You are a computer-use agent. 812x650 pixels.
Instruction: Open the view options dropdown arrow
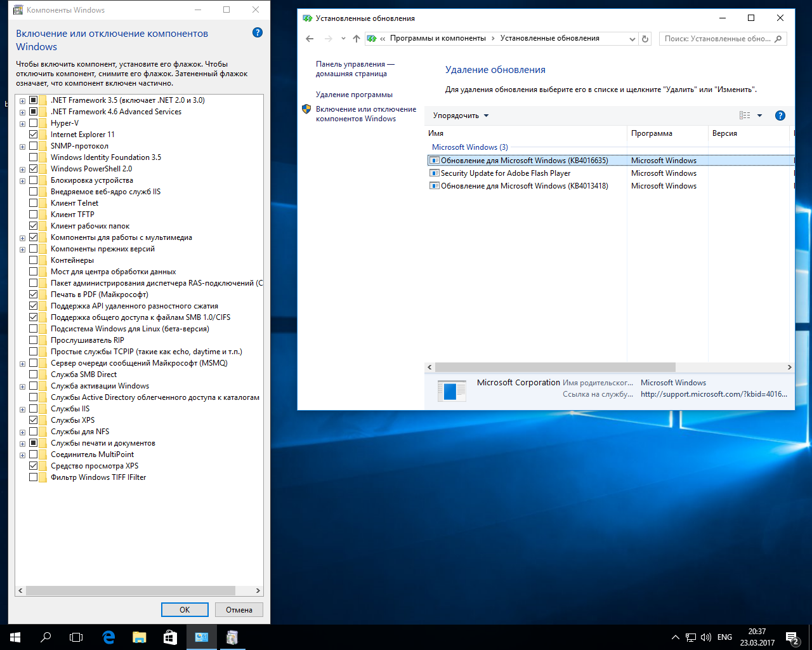click(x=759, y=116)
